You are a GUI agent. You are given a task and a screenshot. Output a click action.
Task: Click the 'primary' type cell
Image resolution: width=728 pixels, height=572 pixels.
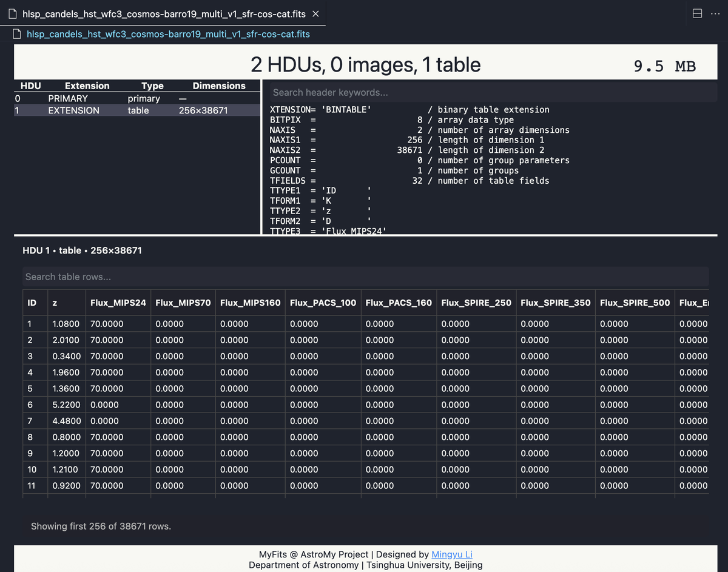coord(144,98)
